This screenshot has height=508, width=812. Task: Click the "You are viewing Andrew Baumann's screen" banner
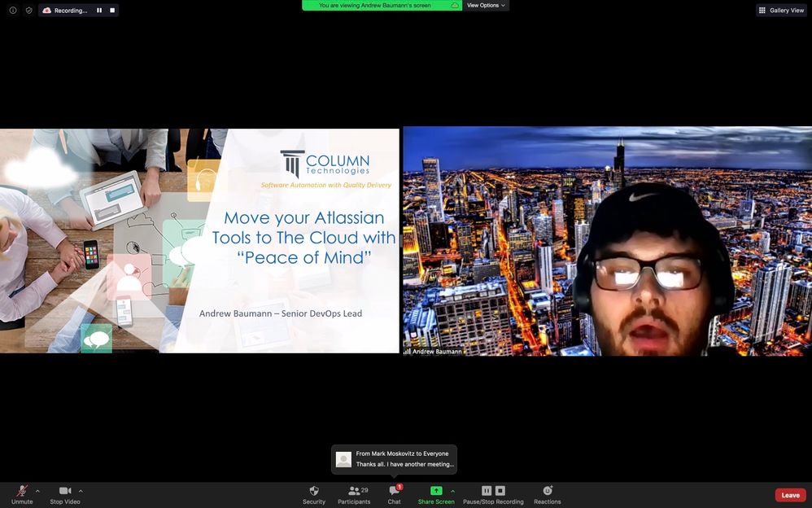tap(382, 5)
